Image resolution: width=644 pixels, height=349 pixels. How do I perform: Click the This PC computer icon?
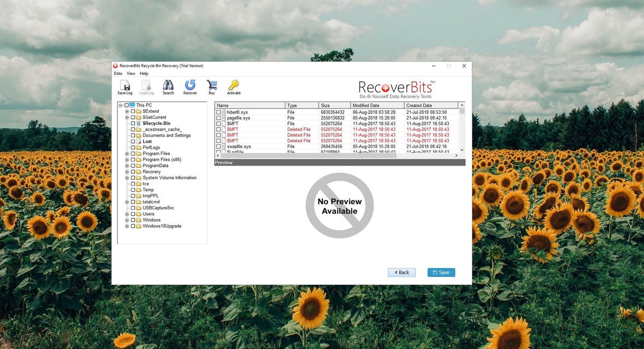coord(132,105)
